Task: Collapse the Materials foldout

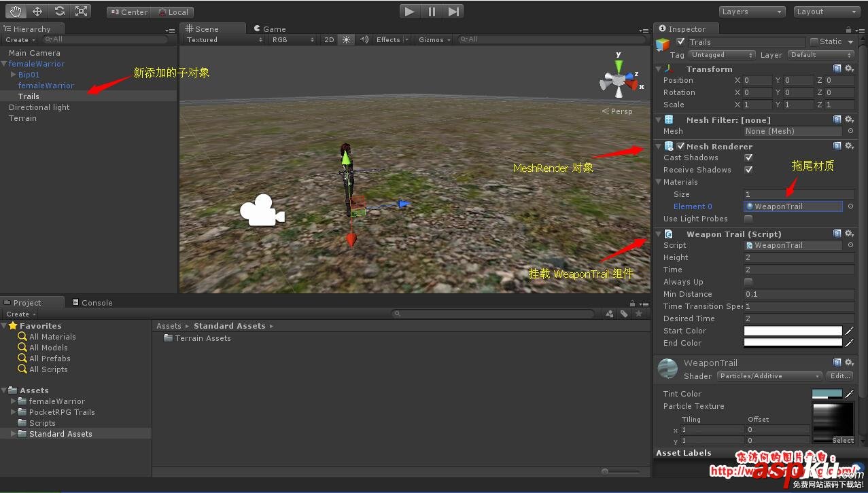Action: [658, 182]
